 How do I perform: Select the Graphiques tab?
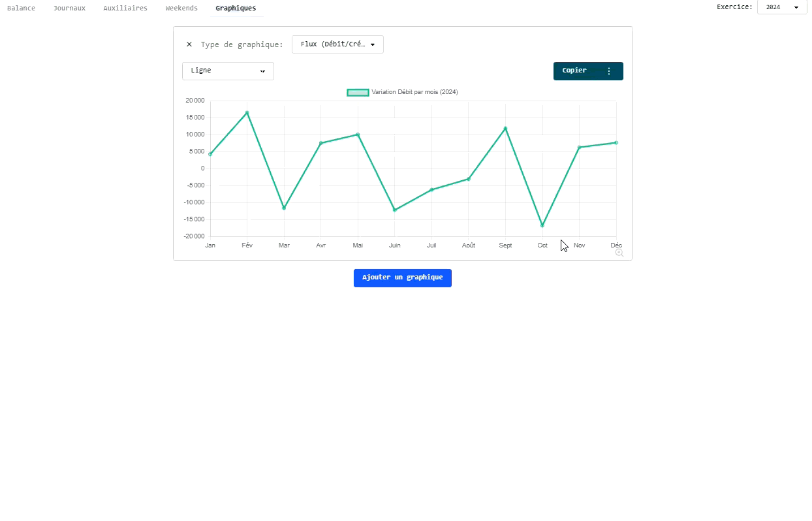point(236,8)
